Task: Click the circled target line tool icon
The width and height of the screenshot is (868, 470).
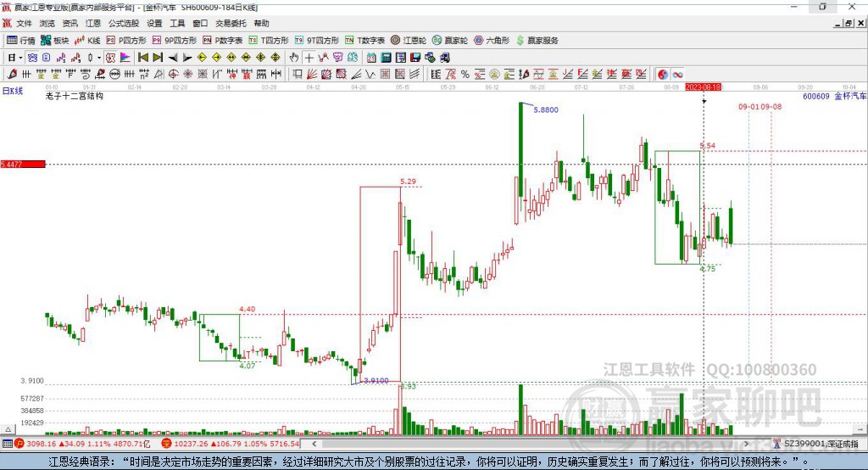Action: pyautogui.click(x=173, y=75)
